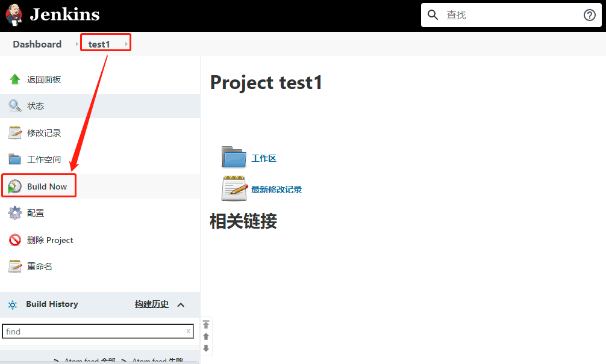Open the search help question mark icon

coord(589,15)
